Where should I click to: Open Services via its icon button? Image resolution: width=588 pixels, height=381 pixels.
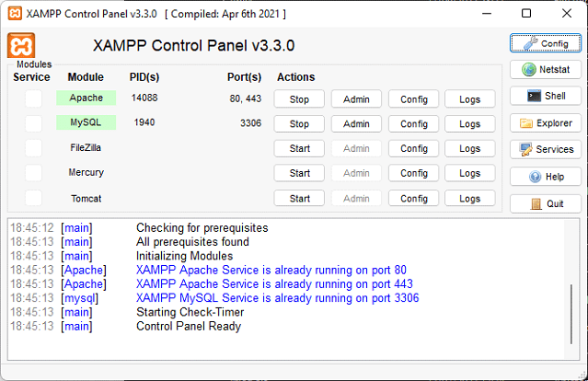pyautogui.click(x=545, y=149)
